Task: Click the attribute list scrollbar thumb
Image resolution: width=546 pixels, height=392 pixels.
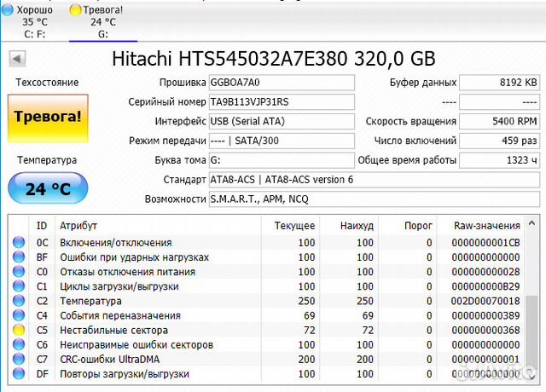Action: [x=531, y=331]
